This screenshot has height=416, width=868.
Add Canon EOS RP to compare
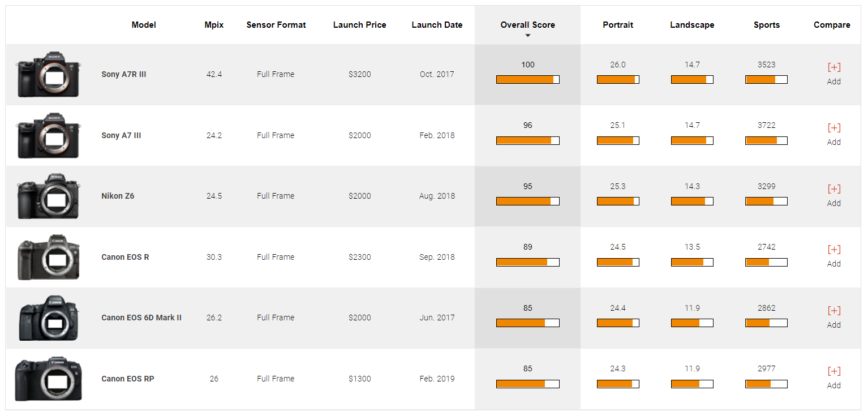pyautogui.click(x=833, y=372)
